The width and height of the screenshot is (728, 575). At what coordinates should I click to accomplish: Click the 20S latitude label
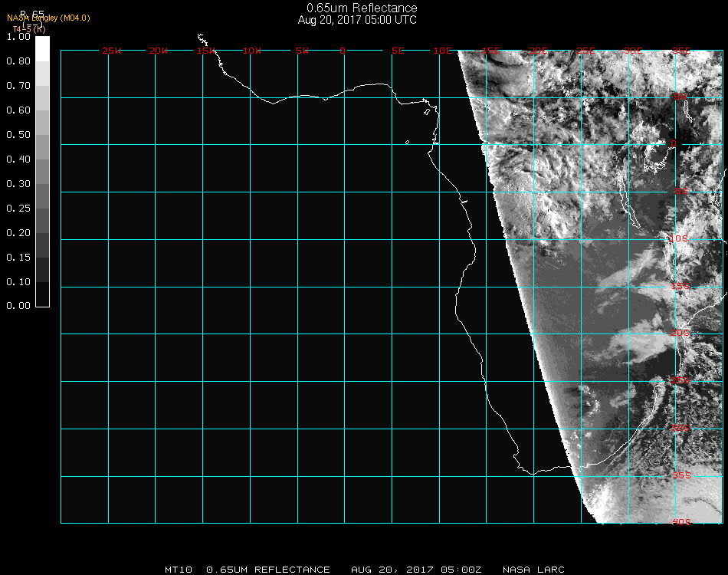pos(680,333)
